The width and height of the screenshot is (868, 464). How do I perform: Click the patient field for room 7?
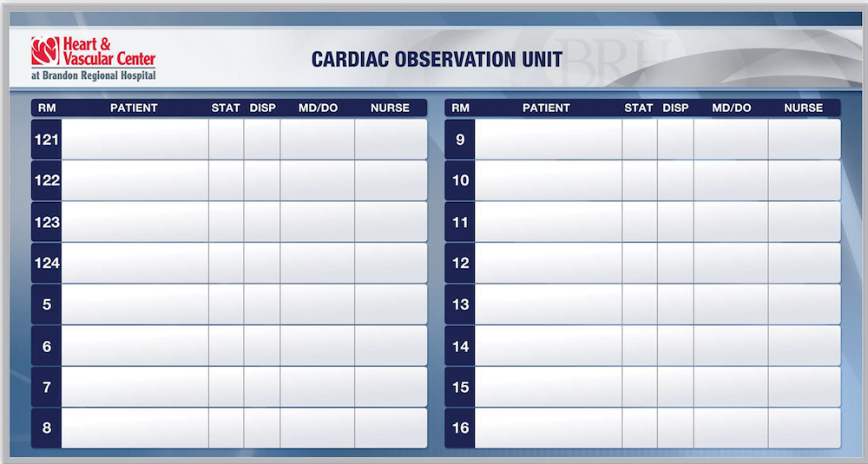(135, 387)
